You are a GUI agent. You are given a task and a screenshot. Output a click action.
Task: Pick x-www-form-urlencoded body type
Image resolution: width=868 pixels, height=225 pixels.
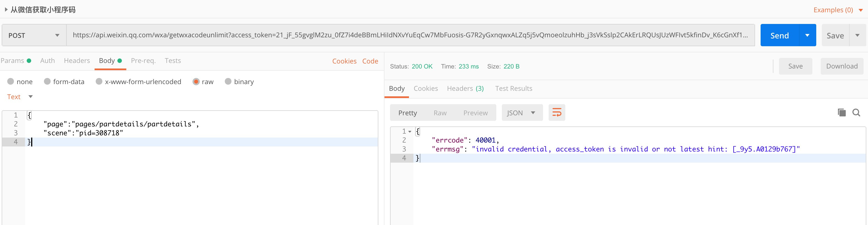tap(99, 82)
